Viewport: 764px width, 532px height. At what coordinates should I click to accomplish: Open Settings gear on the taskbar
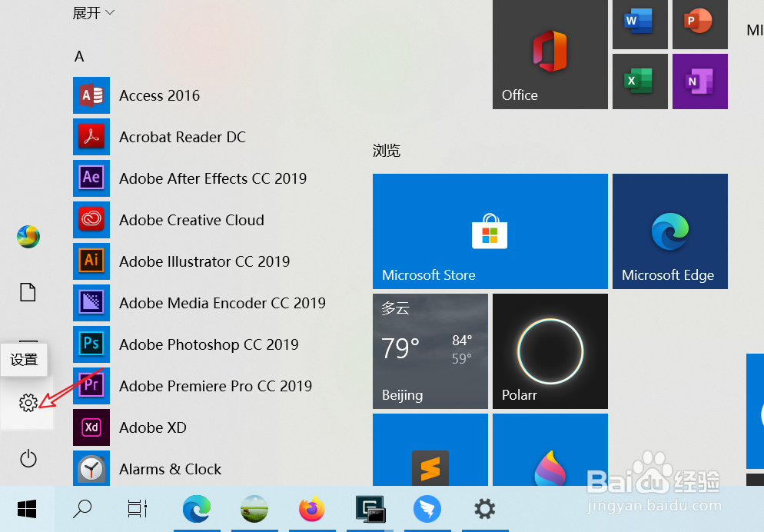(x=485, y=509)
